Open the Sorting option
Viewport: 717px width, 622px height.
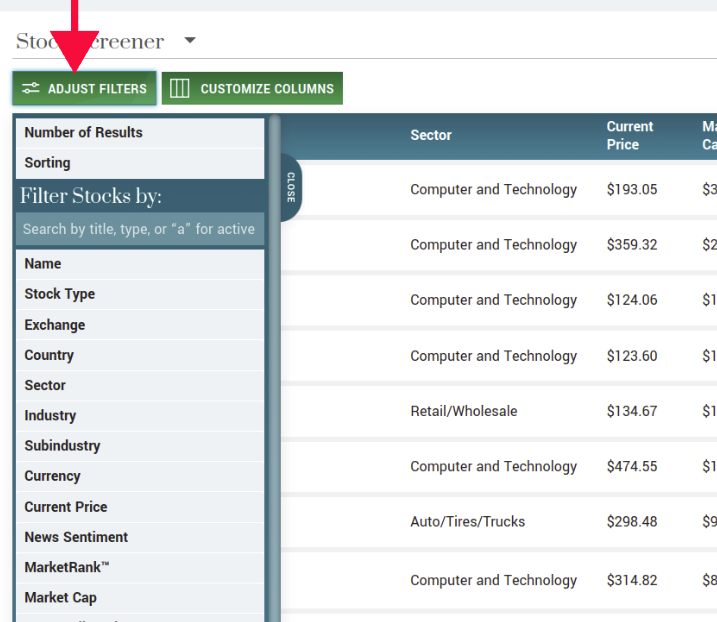coord(47,163)
